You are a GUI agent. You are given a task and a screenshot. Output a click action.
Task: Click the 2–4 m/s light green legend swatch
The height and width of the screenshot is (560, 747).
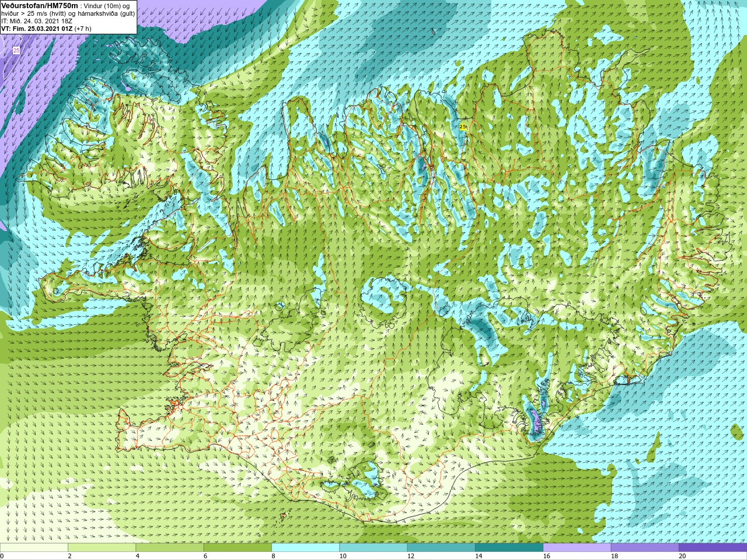click(102, 548)
